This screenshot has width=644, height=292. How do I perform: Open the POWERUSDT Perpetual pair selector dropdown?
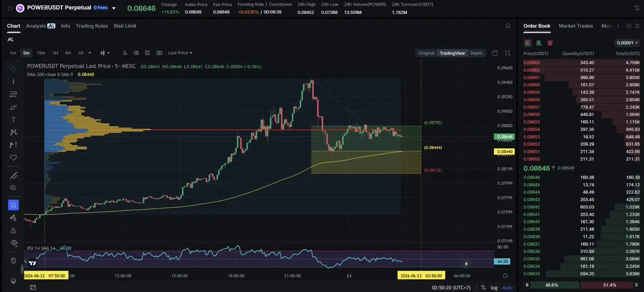[114, 8]
